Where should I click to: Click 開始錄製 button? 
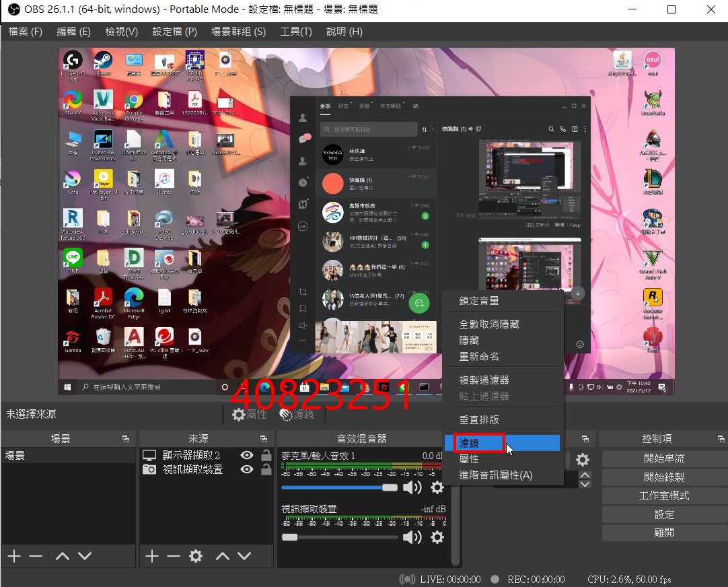[664, 477]
